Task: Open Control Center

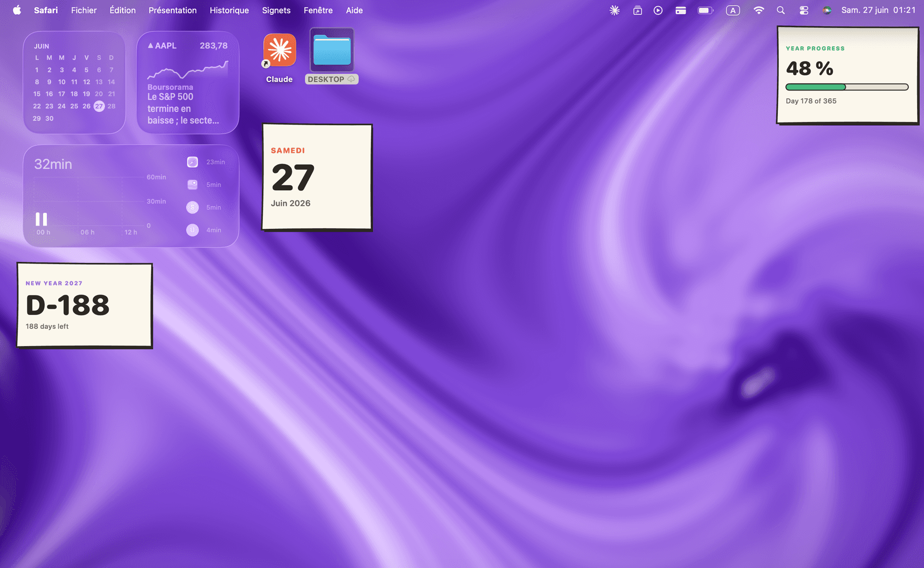Action: click(x=804, y=10)
